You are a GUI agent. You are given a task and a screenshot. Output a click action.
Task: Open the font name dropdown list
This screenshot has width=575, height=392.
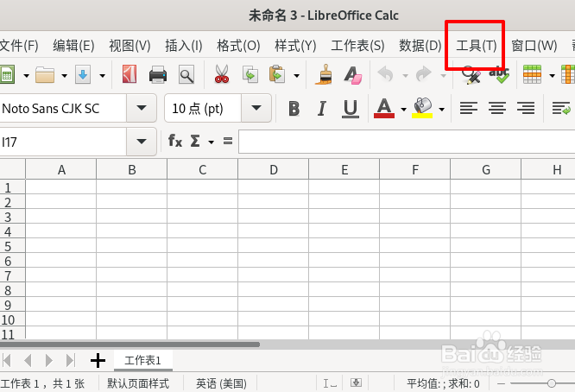(142, 108)
